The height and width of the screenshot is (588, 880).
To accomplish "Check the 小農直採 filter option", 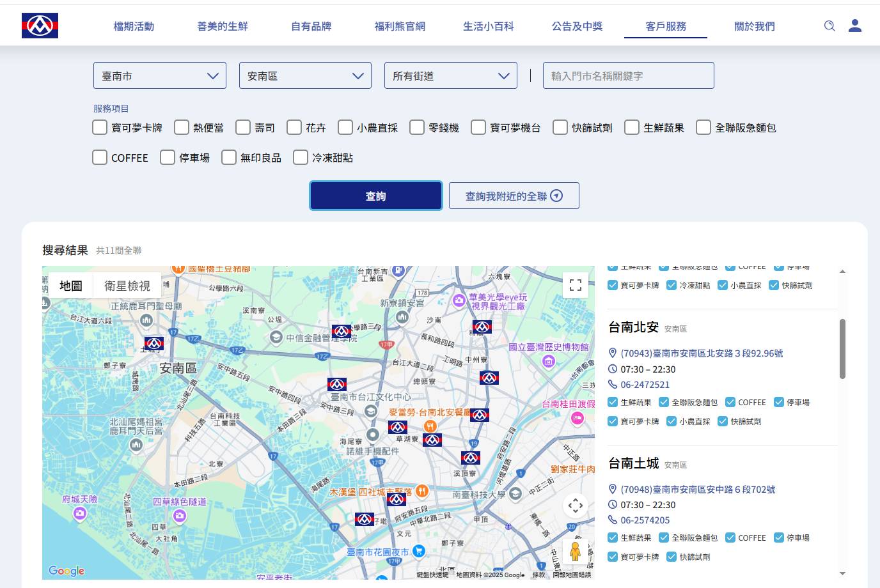I will coord(345,127).
